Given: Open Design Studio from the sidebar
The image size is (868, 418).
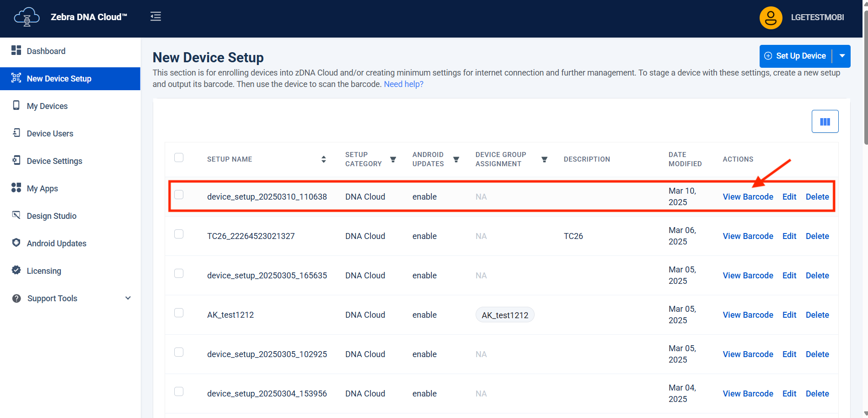Looking at the screenshot, I should tap(51, 216).
